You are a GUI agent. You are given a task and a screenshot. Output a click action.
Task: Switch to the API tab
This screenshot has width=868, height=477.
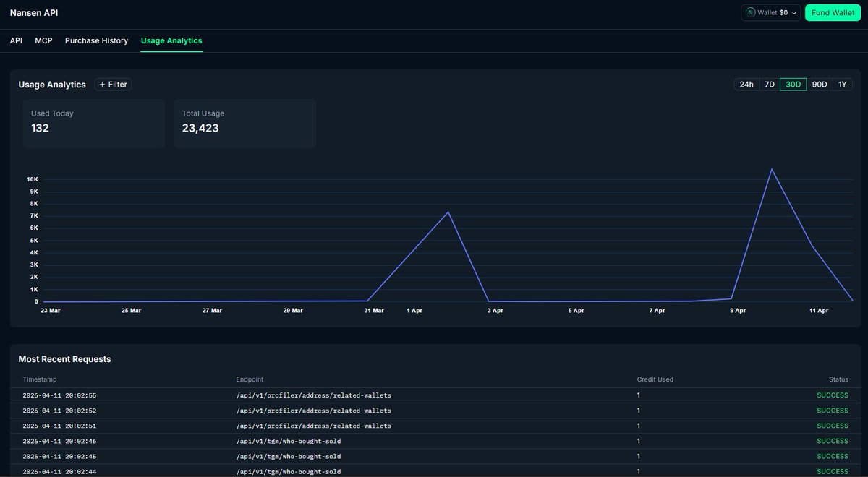(16, 40)
